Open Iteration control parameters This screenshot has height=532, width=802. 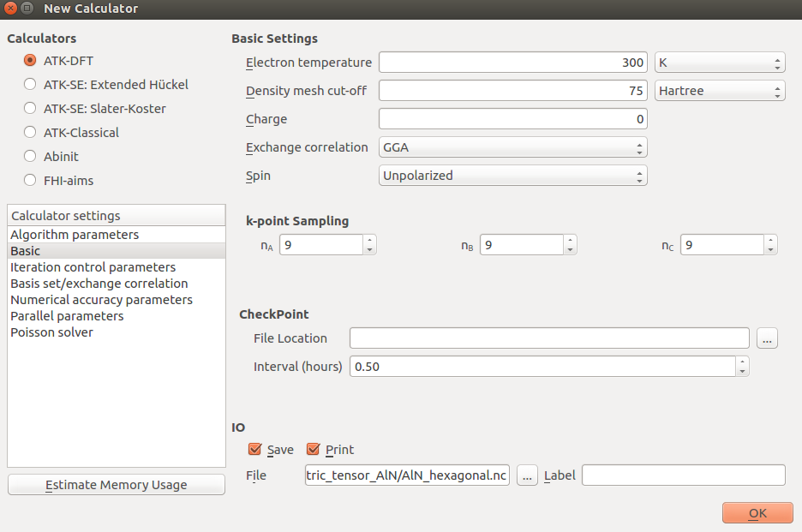[x=117, y=267]
